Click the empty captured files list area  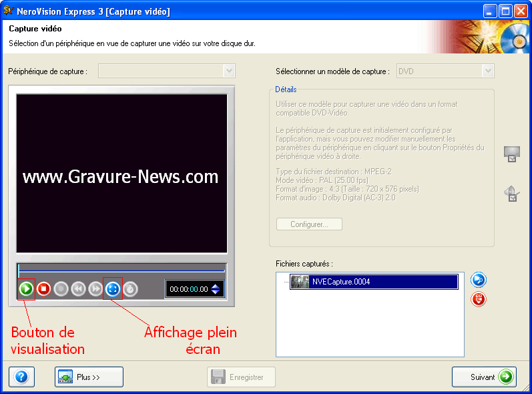(370, 324)
